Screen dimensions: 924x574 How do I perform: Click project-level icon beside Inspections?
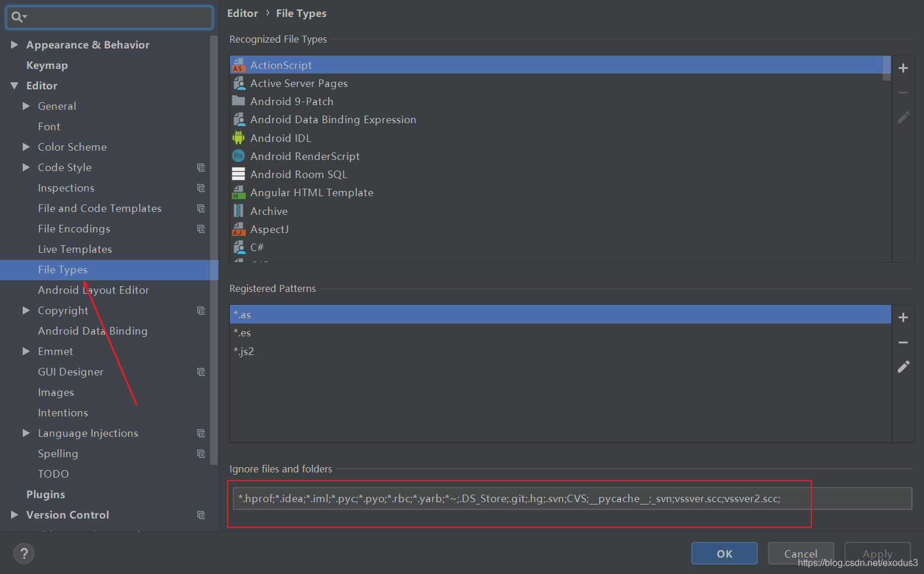pos(201,188)
